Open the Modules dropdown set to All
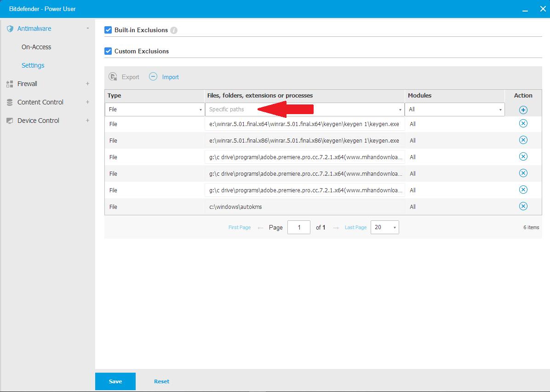The image size is (550, 392). point(455,110)
